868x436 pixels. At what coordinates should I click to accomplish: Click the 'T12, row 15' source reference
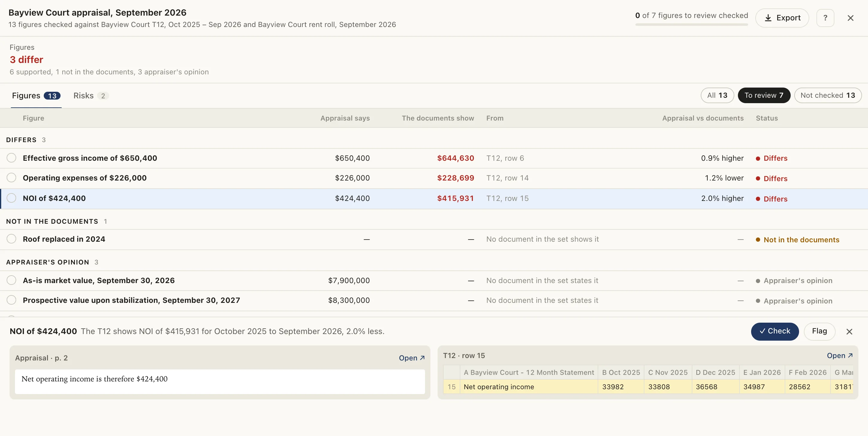pos(507,198)
